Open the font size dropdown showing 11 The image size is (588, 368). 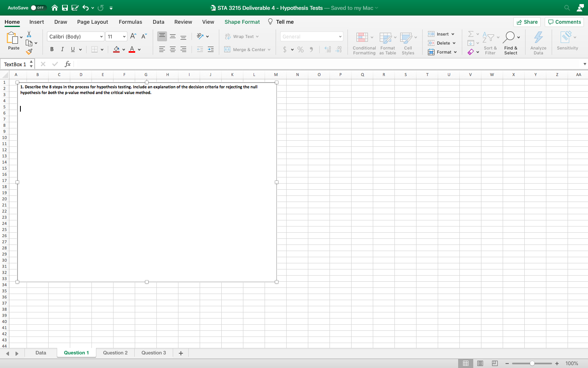[x=116, y=36]
